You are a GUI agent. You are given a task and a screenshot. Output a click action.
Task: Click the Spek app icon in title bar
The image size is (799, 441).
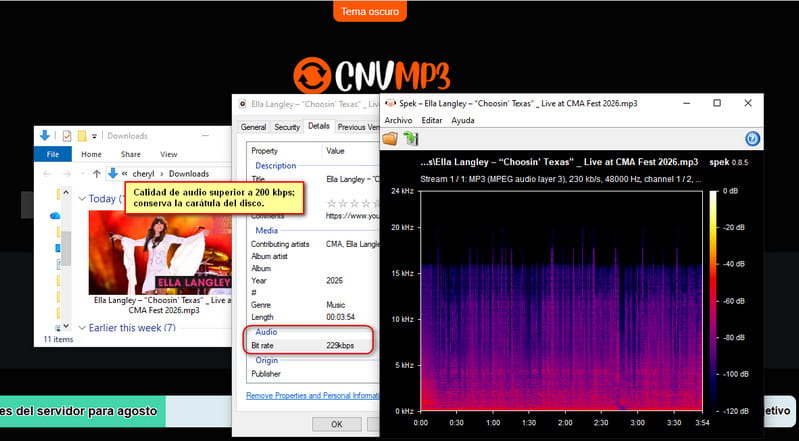[390, 103]
